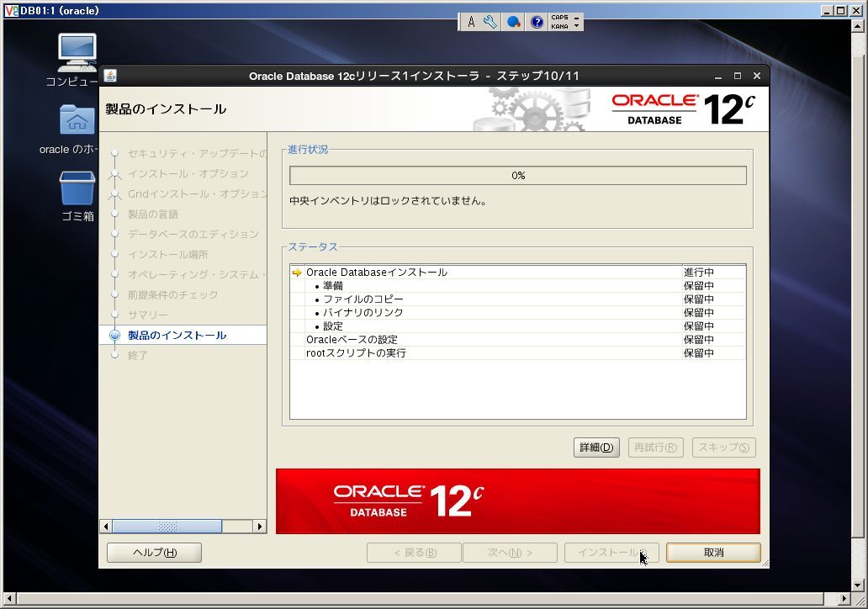Select the Gridインストール・オプション step
Image resolution: width=868 pixels, height=609 pixels.
197,193
